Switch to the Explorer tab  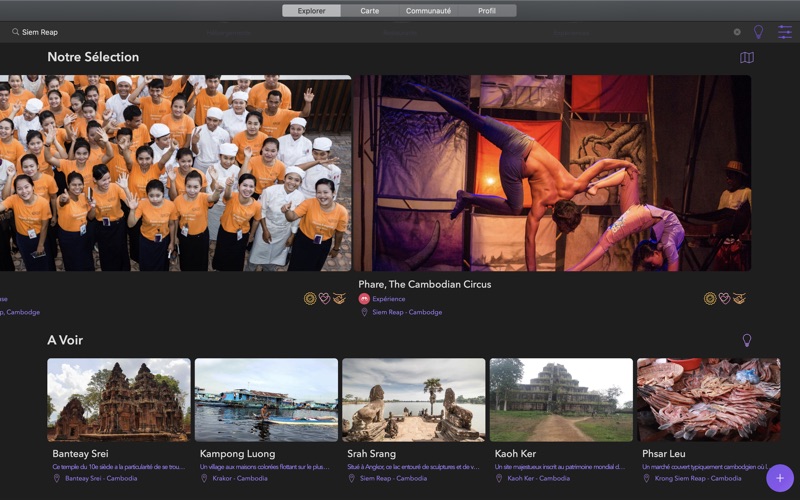point(311,11)
